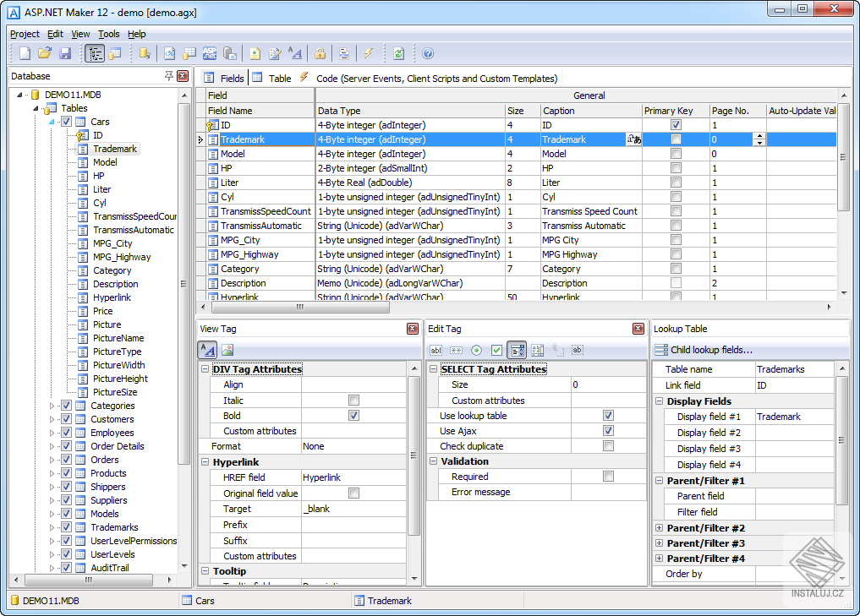860x616 pixels.
Task: Open a project with the folder icon
Action: (x=44, y=53)
